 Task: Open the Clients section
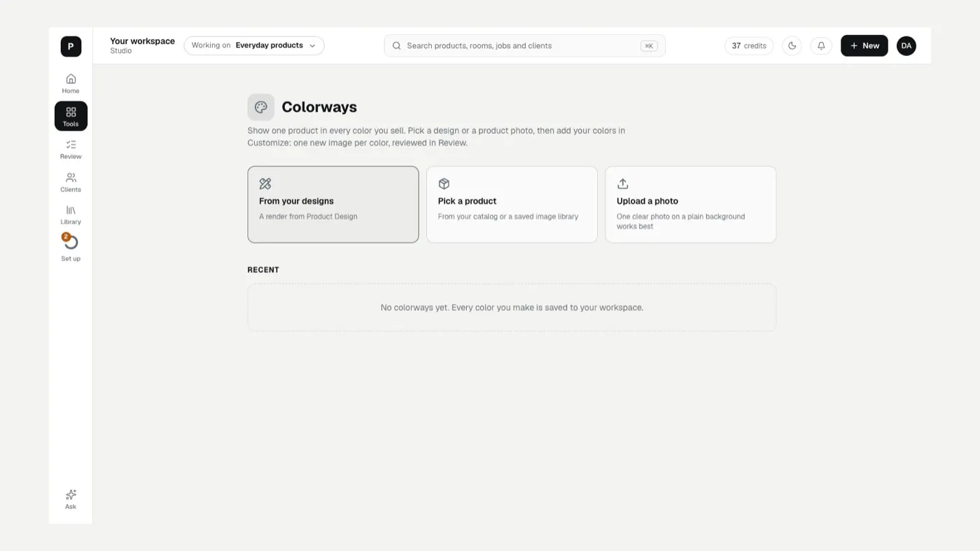tap(71, 182)
